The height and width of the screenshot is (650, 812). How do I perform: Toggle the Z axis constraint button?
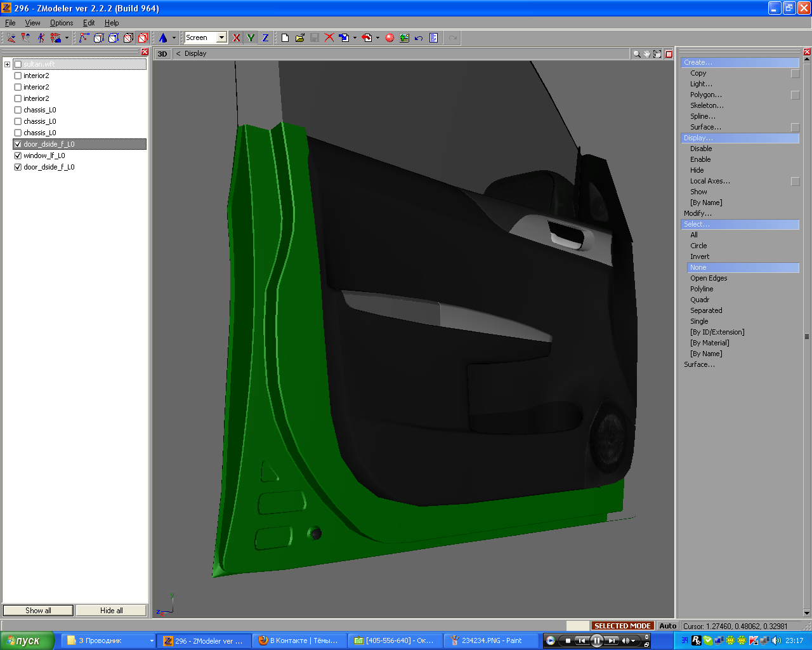pyautogui.click(x=265, y=38)
